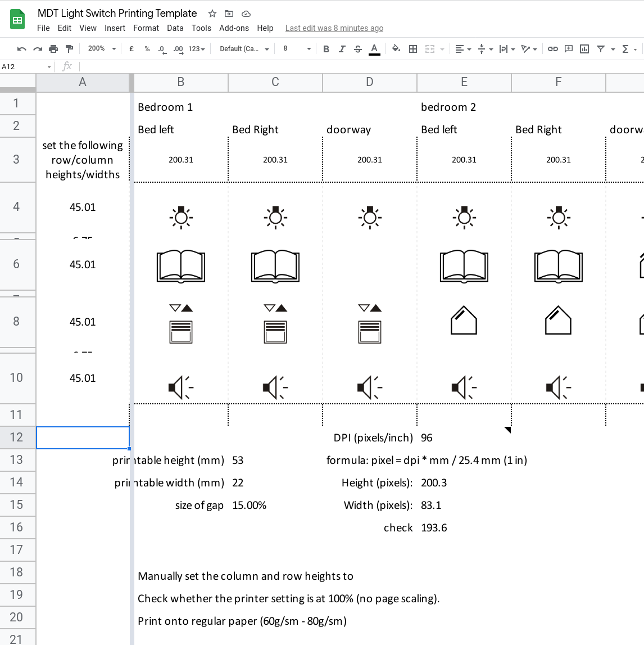644x645 pixels.
Task: Click the Undo icon
Action: point(21,49)
